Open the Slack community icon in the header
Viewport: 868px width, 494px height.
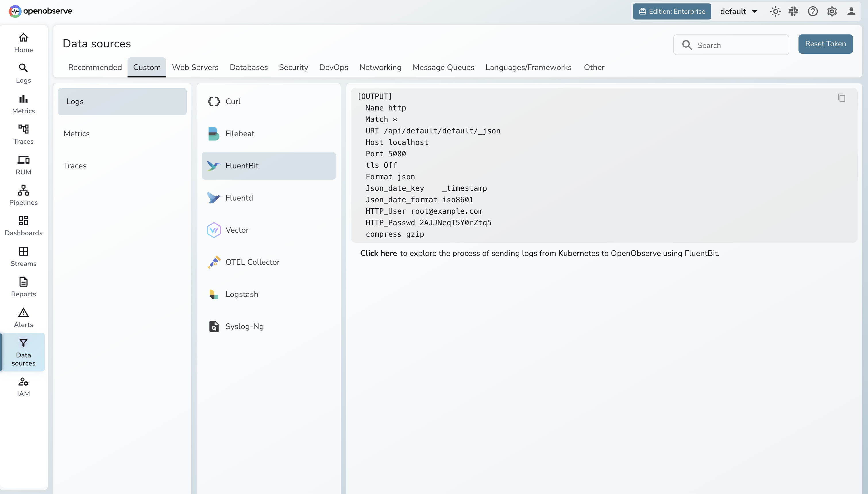794,11
